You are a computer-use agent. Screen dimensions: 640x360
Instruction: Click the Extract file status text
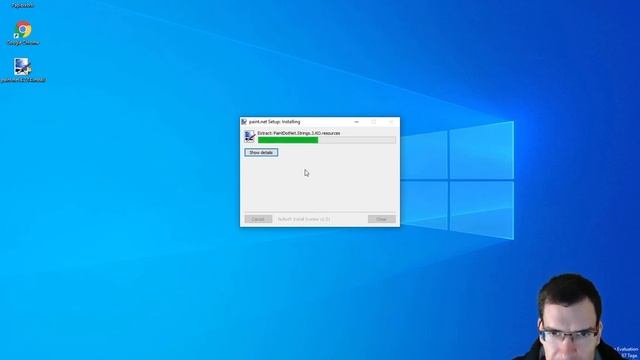coord(299,133)
